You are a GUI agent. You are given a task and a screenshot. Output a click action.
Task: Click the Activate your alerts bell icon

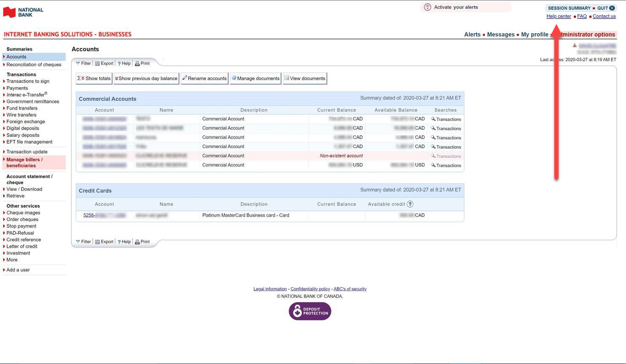tap(427, 7)
